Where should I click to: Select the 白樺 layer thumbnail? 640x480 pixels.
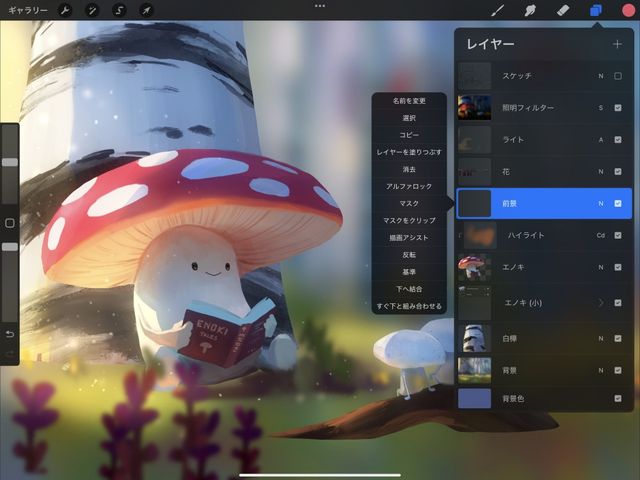click(x=474, y=338)
